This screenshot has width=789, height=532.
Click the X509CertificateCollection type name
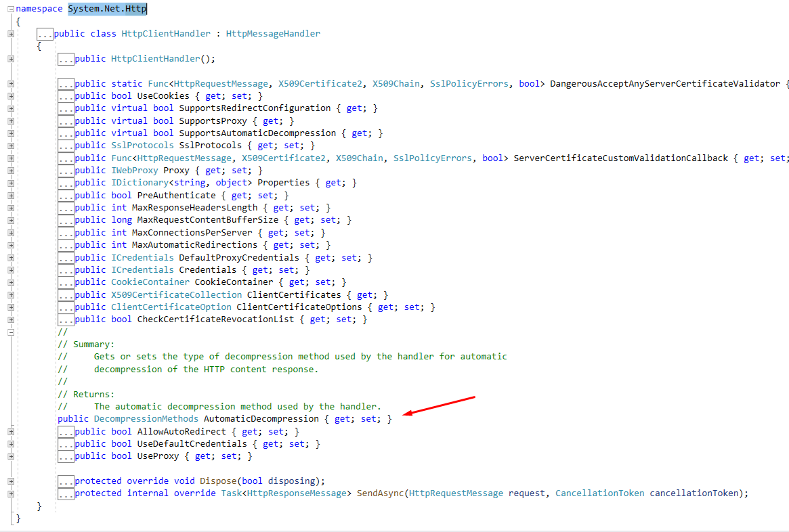pyautogui.click(x=177, y=294)
